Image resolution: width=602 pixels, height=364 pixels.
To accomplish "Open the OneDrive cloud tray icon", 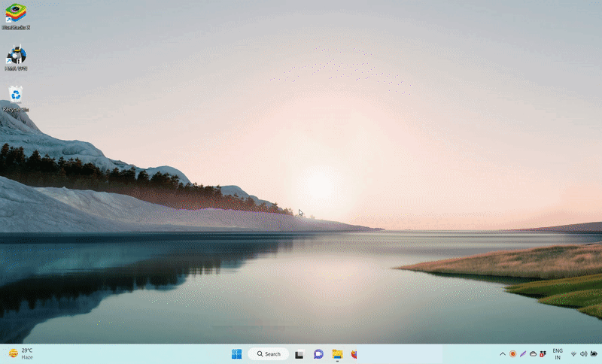I will [533, 354].
